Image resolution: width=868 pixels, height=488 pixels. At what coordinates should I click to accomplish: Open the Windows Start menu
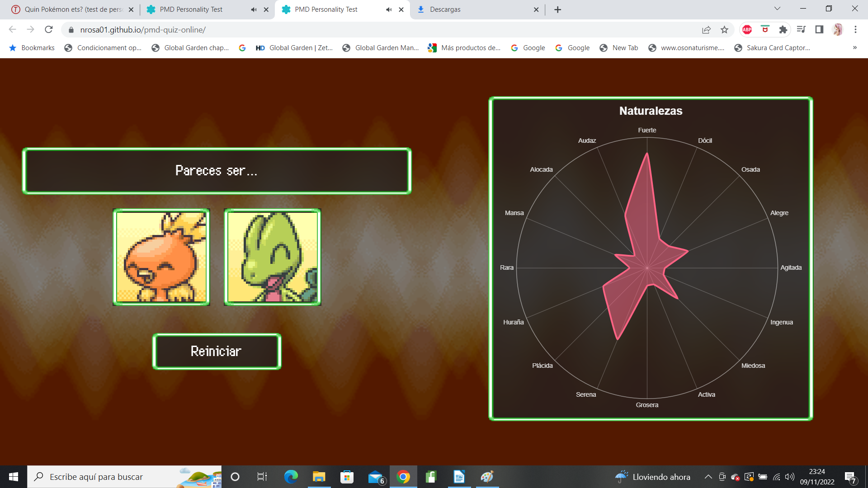tap(14, 477)
